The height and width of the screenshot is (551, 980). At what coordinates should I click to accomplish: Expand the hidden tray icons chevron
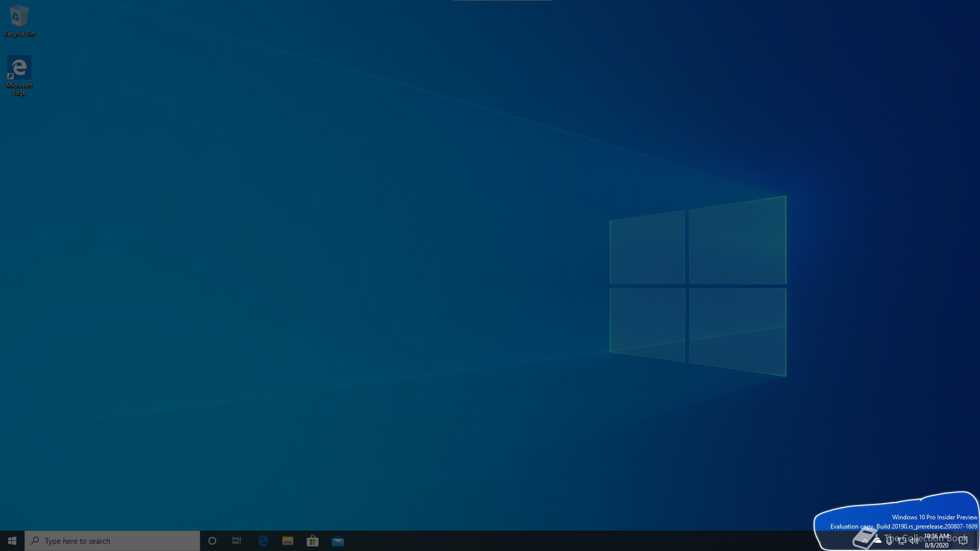[865, 541]
